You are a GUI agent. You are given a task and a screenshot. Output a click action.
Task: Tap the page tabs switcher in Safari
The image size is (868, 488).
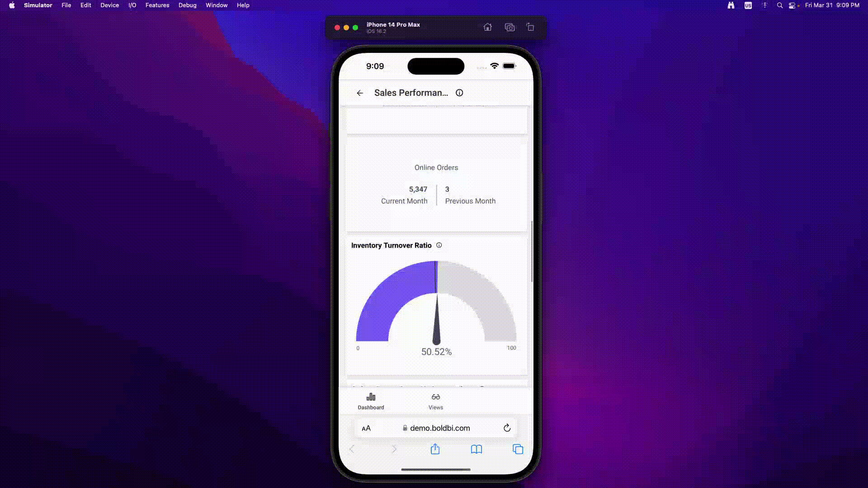[518, 449]
